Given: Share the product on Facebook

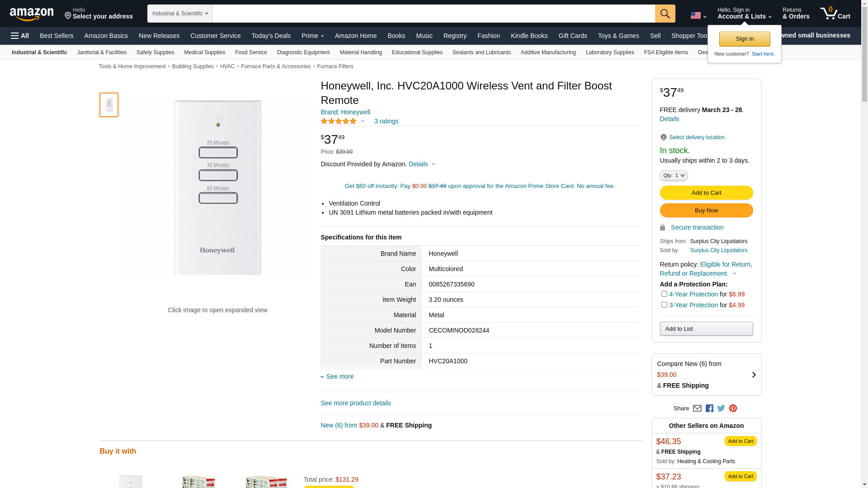Looking at the screenshot, I should pyautogui.click(x=709, y=408).
